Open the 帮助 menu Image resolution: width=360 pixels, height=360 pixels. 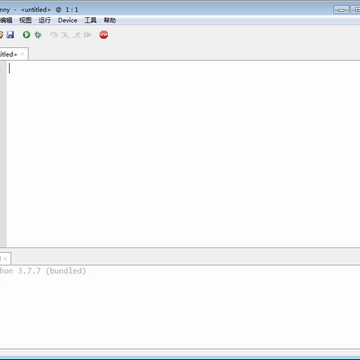tap(110, 20)
